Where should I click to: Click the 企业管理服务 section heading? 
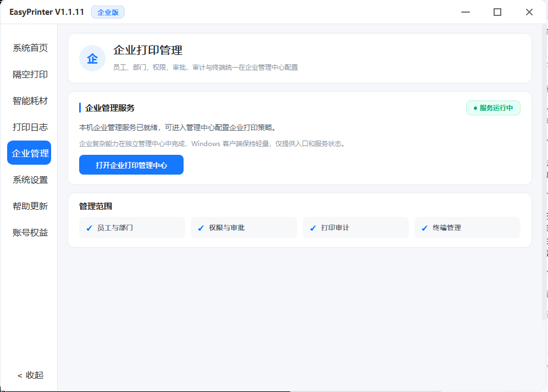coord(110,108)
